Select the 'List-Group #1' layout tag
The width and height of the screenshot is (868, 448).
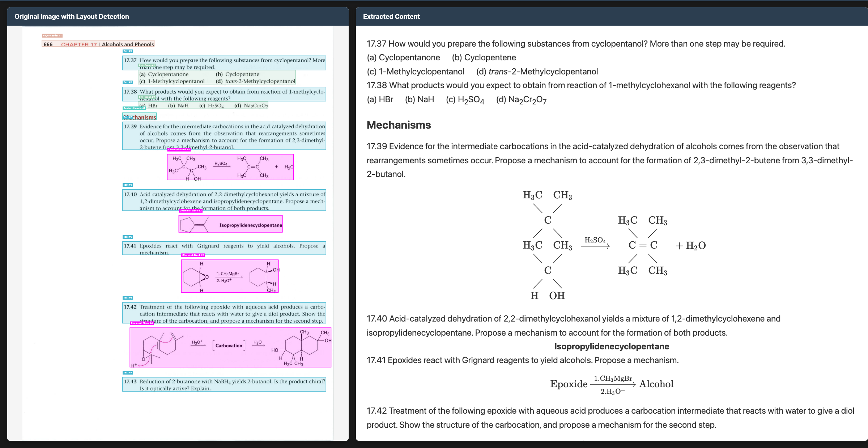[147, 65]
